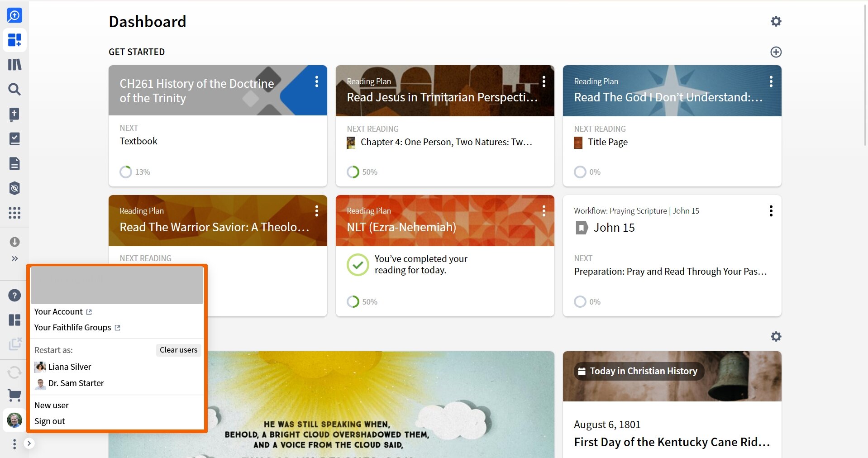This screenshot has height=458, width=868.
Task: Click the 0% progress on God I Don't Understand card
Action: click(x=587, y=172)
